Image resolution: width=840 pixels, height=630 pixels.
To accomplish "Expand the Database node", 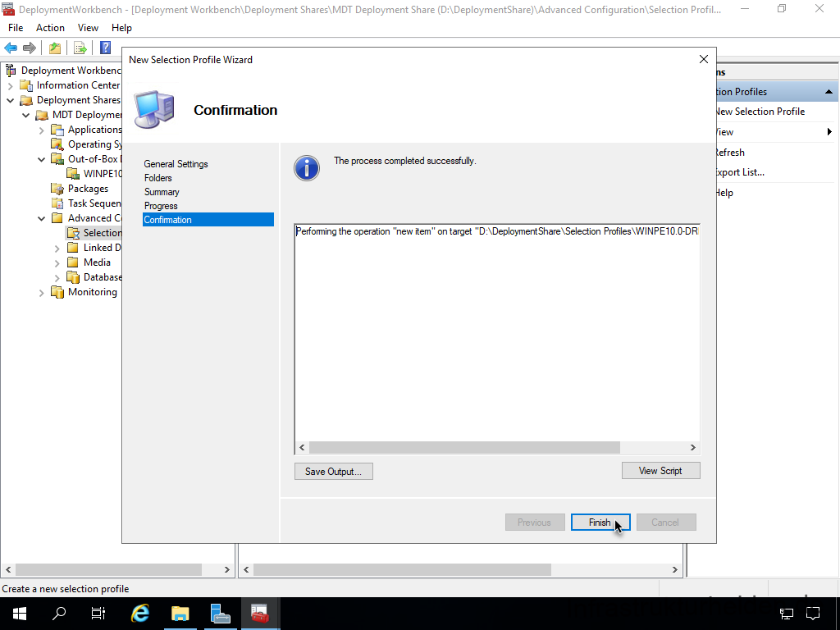I will click(x=57, y=277).
